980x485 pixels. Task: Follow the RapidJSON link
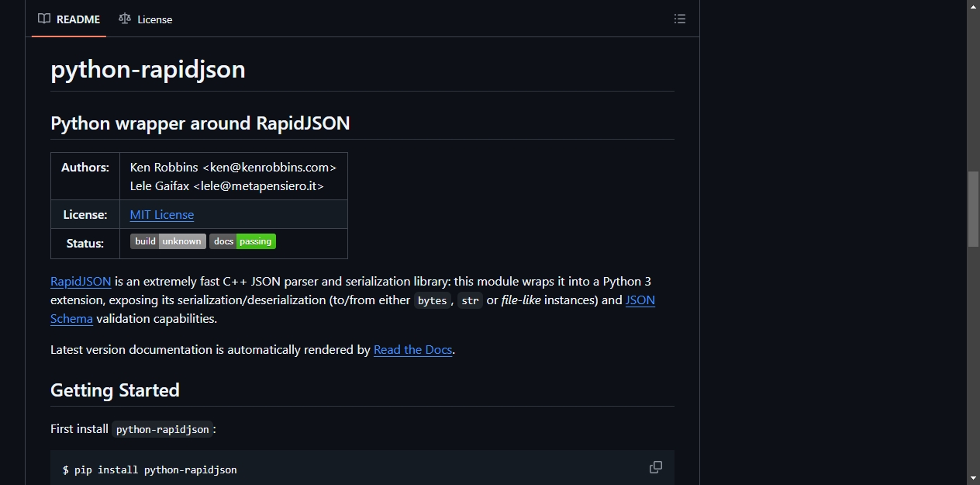coord(81,282)
